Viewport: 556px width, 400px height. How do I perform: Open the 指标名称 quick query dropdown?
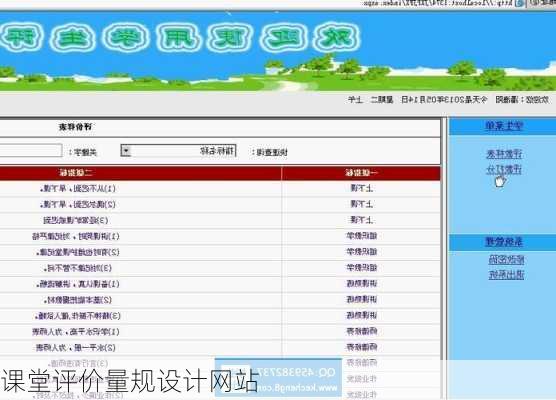[x=178, y=151]
